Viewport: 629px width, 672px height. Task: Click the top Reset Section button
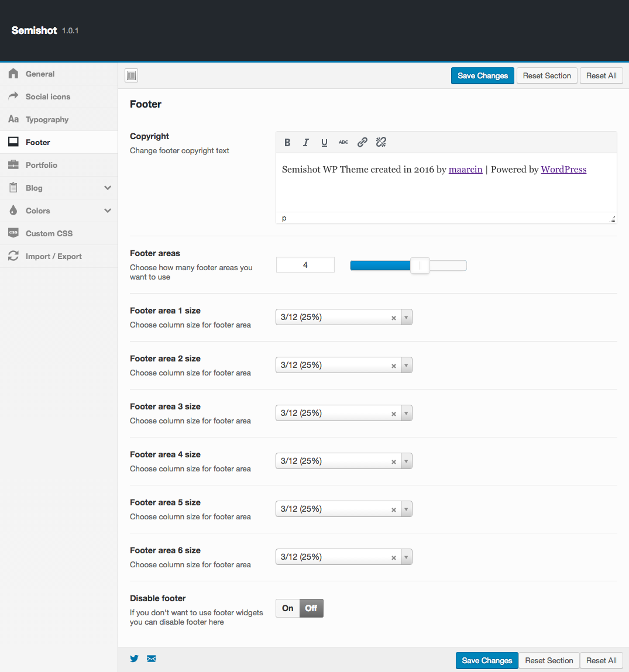(546, 75)
